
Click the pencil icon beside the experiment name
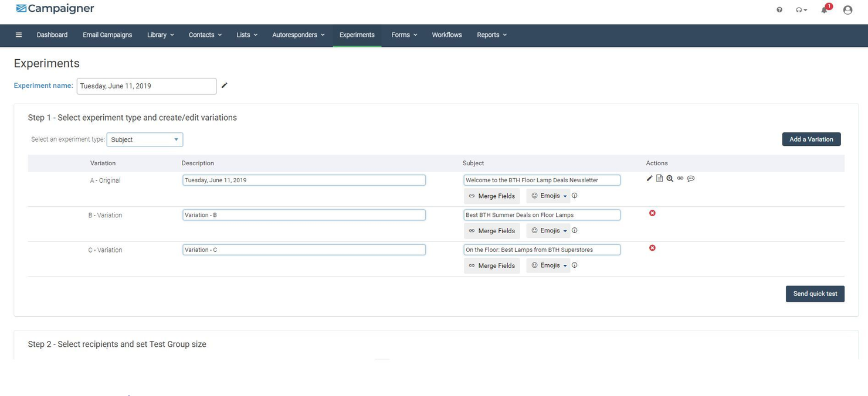225,86
